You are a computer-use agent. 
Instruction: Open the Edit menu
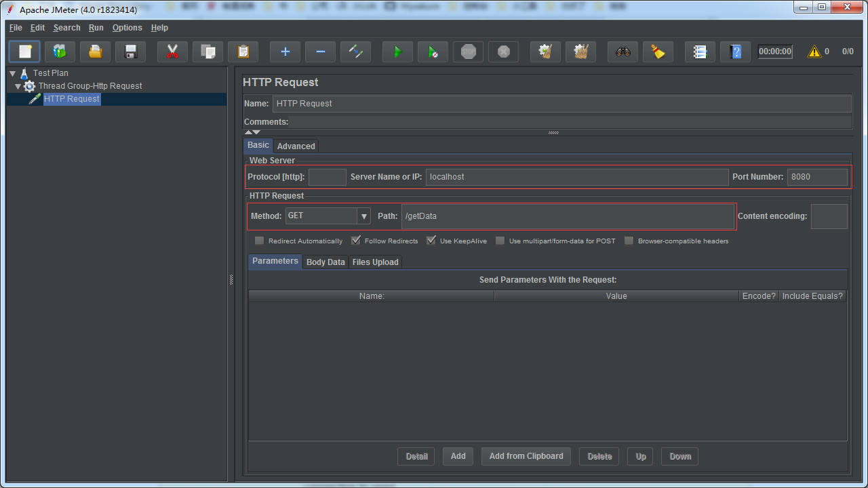[x=37, y=28]
